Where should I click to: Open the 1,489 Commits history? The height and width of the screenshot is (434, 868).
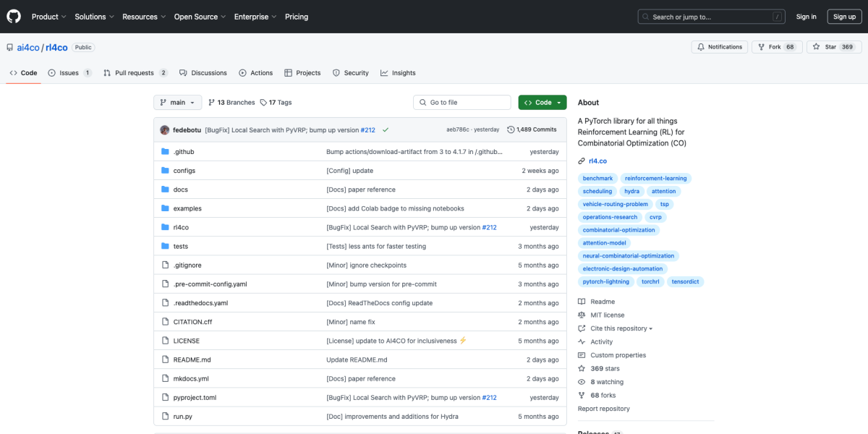coord(532,130)
